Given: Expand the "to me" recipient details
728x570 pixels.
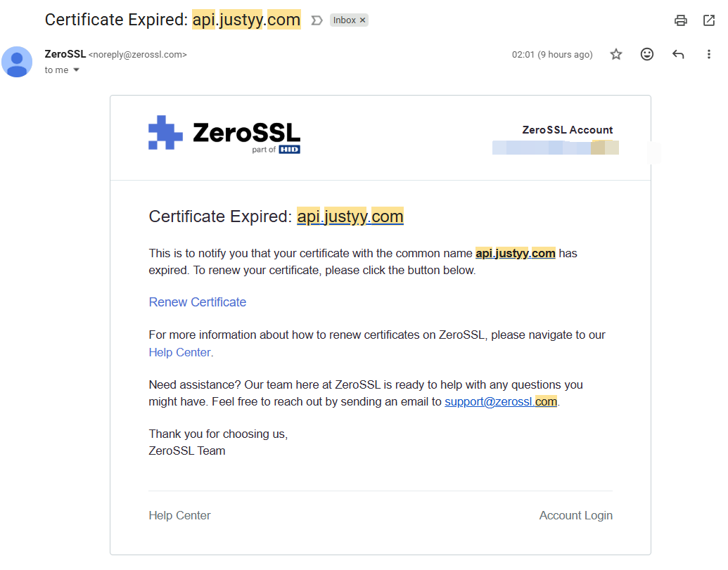Looking at the screenshot, I should pos(76,70).
